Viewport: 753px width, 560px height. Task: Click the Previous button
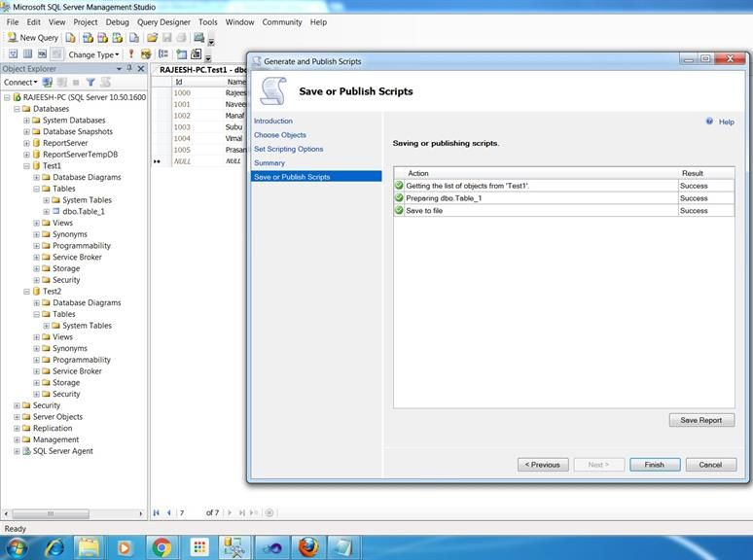click(543, 465)
